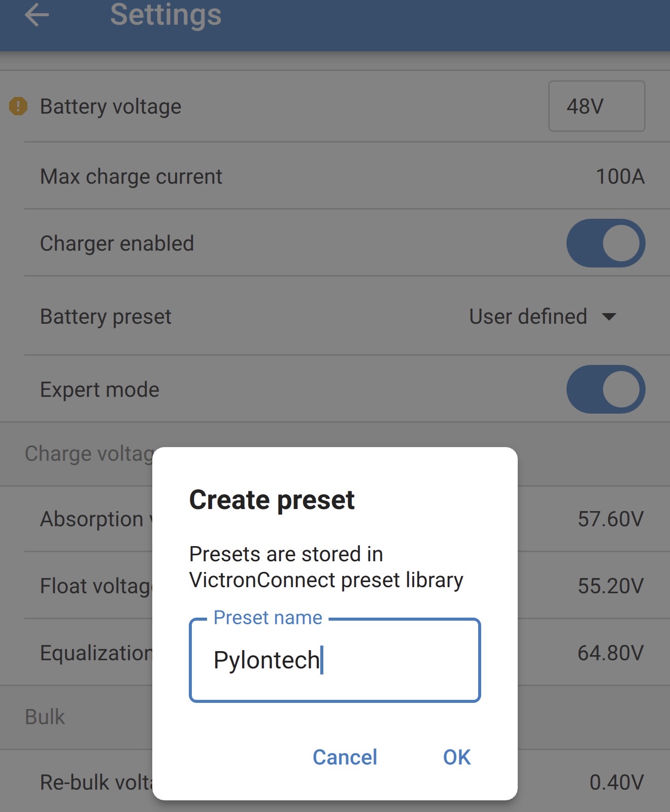Click the Float voltage row label

(x=96, y=586)
